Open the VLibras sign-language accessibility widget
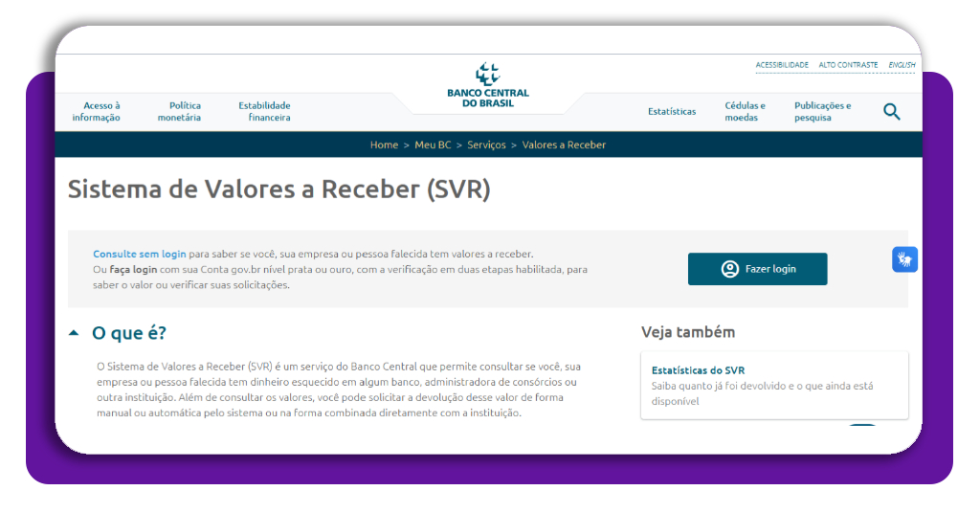 point(904,259)
